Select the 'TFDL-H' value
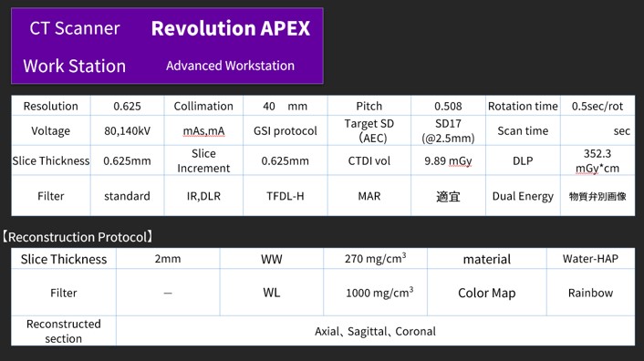The image size is (644, 361). (285, 196)
